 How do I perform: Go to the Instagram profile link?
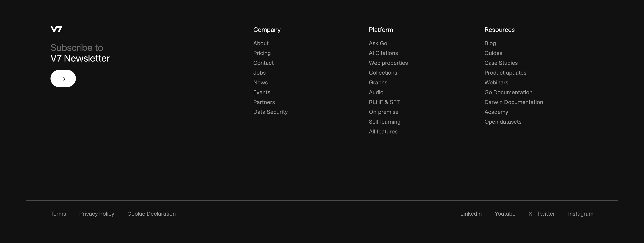pos(580,214)
